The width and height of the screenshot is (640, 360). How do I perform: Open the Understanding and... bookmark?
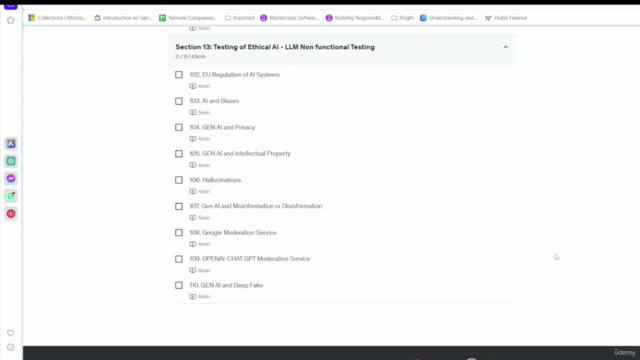(449, 18)
